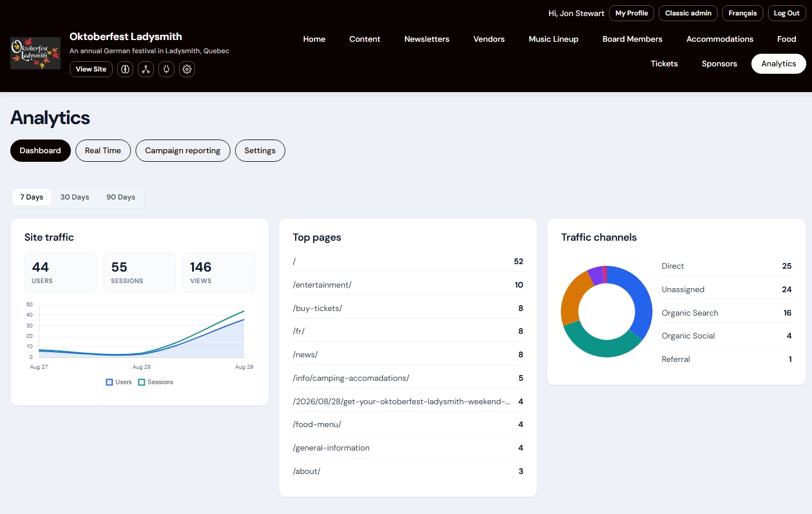Viewport: 812px width, 514px height.
Task: Select the 7 Days range
Action: point(32,197)
